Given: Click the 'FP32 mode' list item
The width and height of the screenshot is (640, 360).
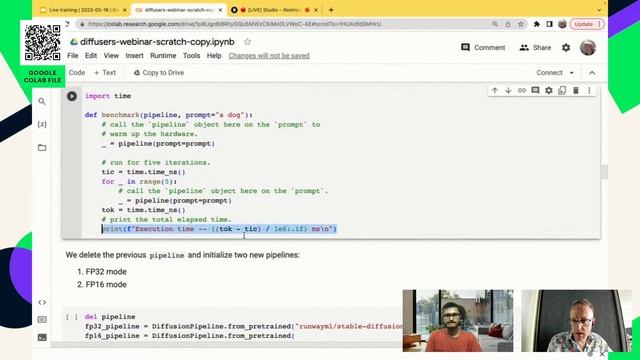Looking at the screenshot, I should click(106, 271).
